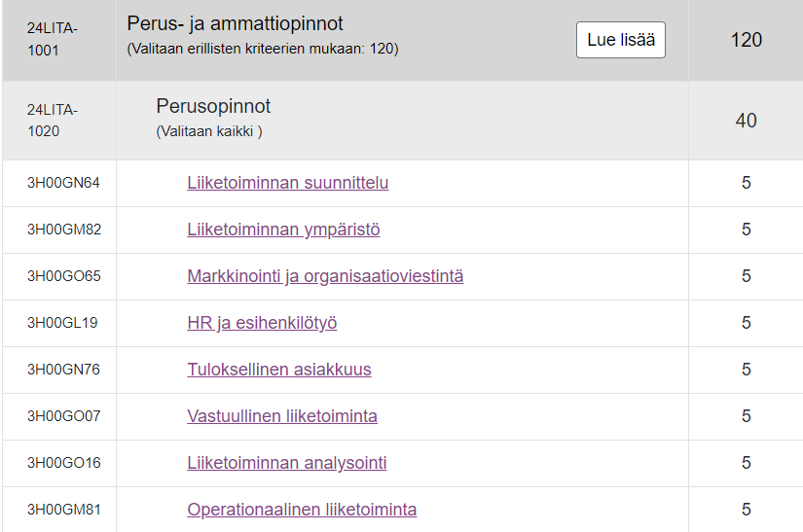Click the 120 credits value
Image resolution: width=803 pixels, height=532 pixels.
tap(747, 40)
